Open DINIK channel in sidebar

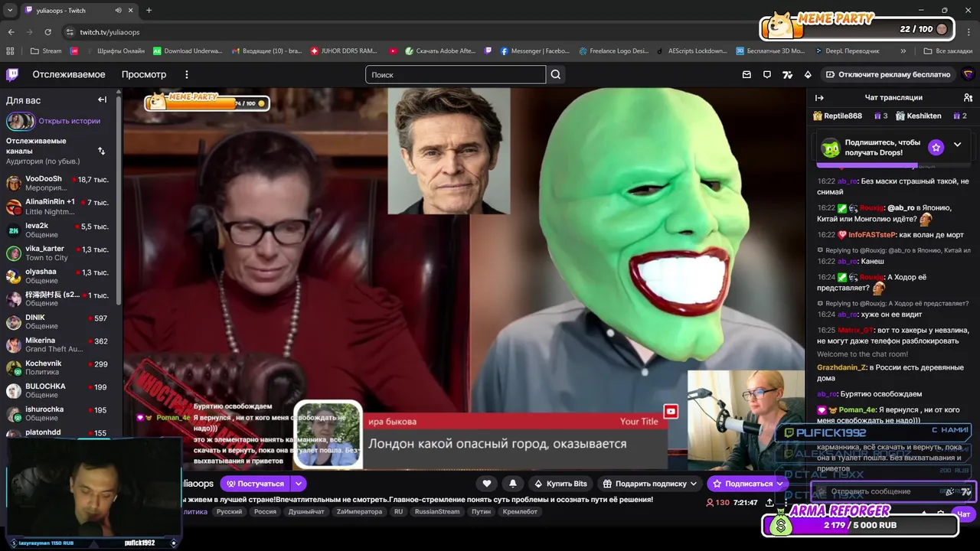(58, 321)
